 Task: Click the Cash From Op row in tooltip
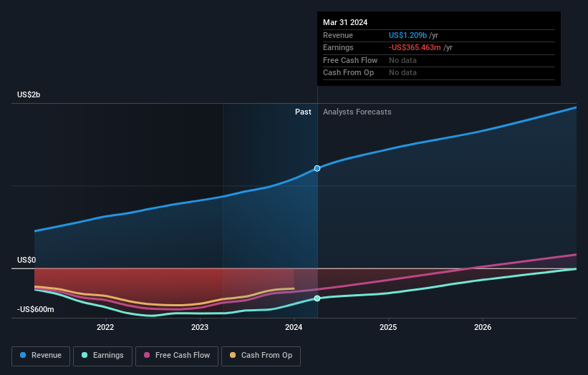(439, 73)
